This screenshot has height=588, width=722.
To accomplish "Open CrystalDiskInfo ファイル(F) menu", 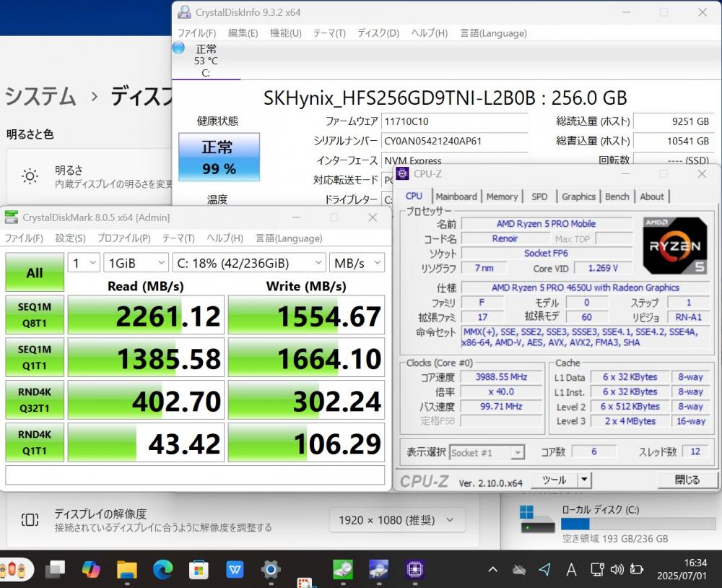I will pyautogui.click(x=196, y=33).
